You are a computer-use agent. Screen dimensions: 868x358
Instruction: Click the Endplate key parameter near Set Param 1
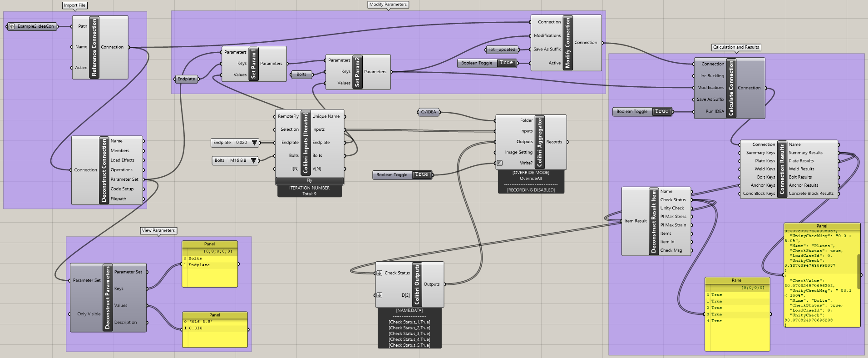(186, 79)
